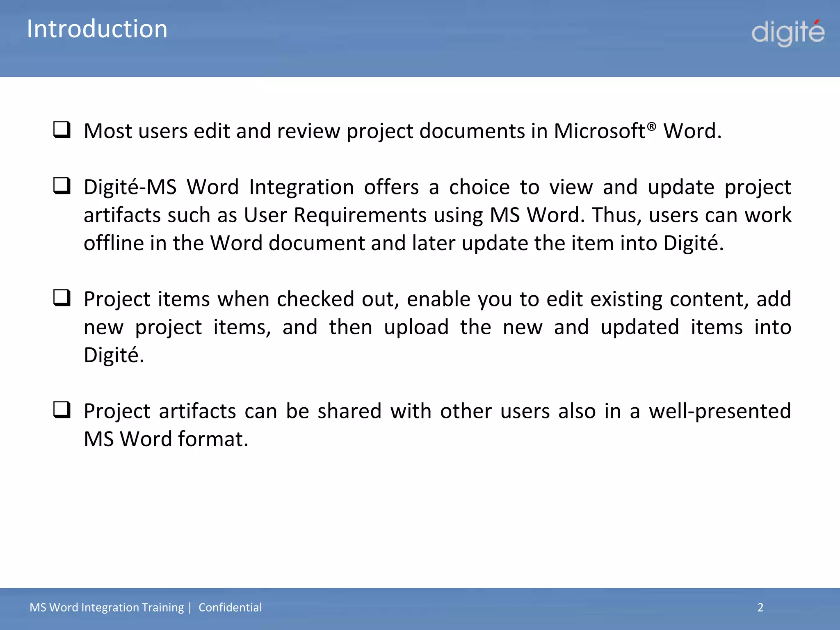Click the 'Confidential' footer label

click(230, 607)
